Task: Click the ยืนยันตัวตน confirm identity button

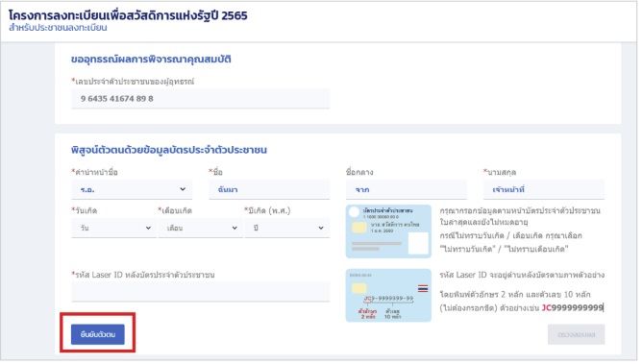Action: point(98,334)
